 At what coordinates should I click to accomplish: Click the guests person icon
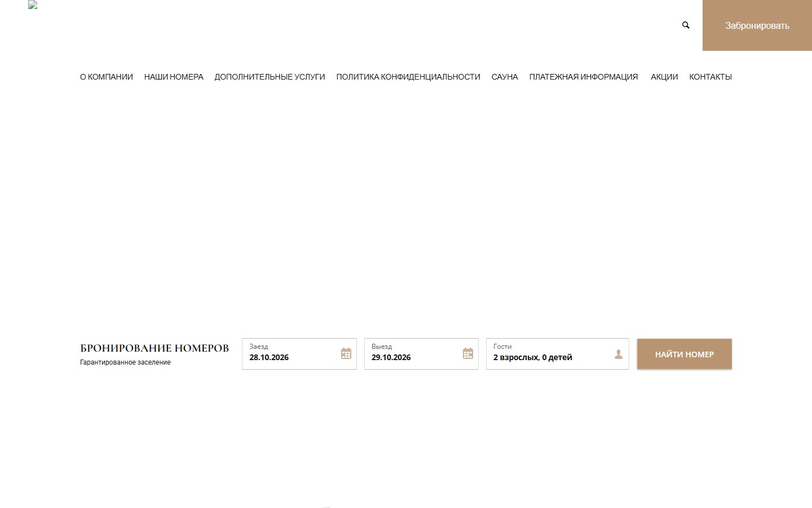click(x=619, y=354)
